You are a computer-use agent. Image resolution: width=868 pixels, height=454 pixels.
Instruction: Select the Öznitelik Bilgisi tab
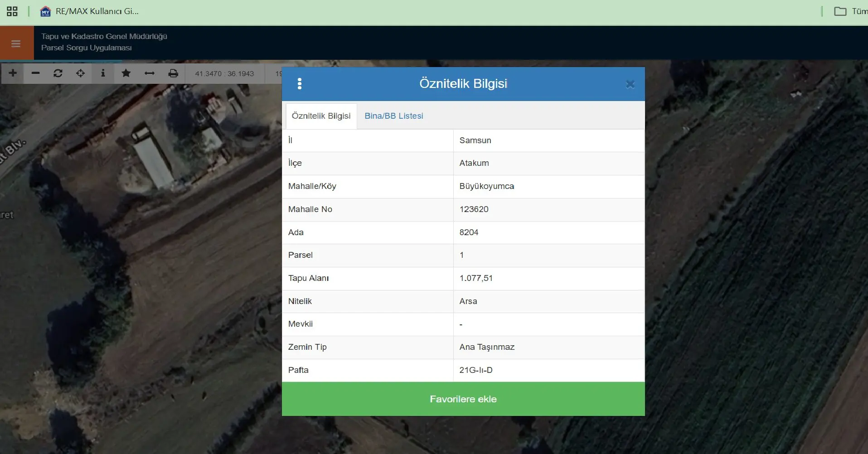(x=321, y=116)
